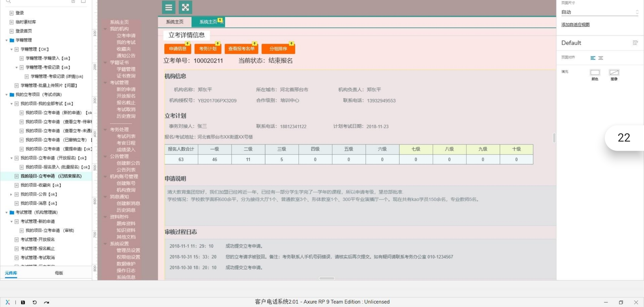Click the Save icon in bottom bar
The image size is (644, 307).
pos(23,302)
